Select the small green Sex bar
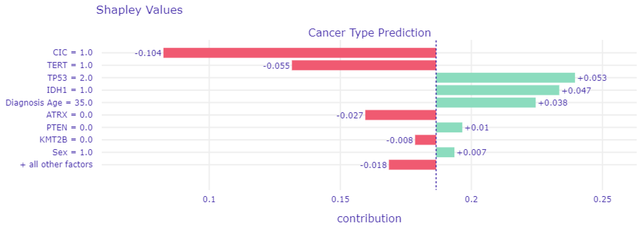Viewport: 644px width, 227px height. pos(445,152)
